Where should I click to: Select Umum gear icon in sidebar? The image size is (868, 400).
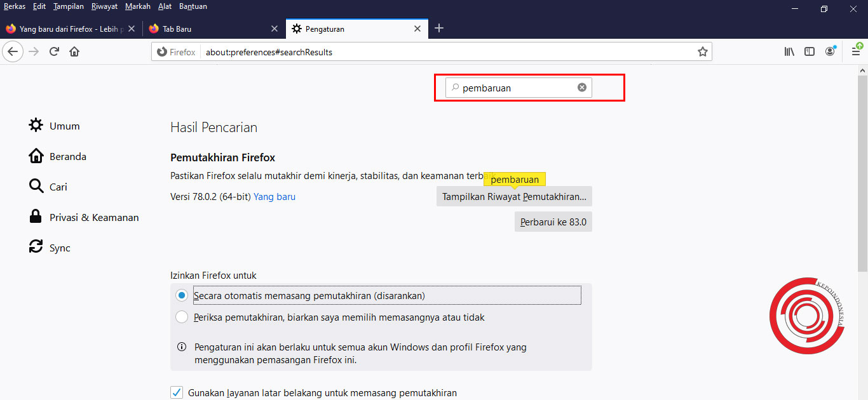[x=36, y=125]
